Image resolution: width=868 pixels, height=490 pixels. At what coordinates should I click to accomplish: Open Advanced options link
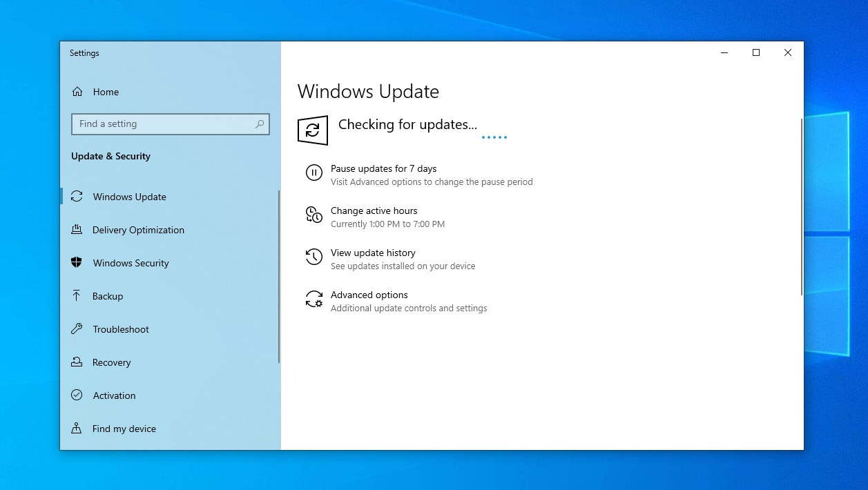tap(369, 295)
